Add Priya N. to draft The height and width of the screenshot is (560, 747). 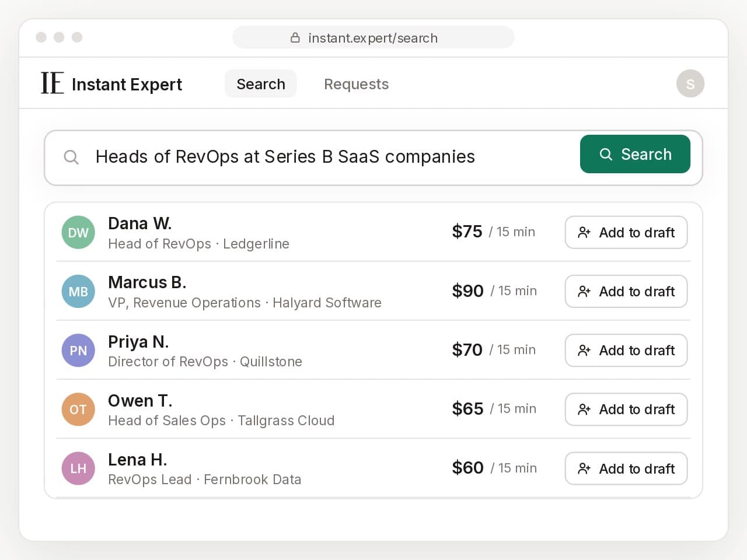point(626,350)
